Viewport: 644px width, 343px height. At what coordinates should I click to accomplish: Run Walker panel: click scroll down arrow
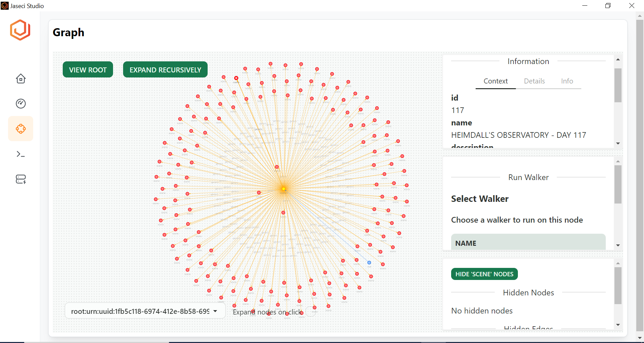click(618, 245)
